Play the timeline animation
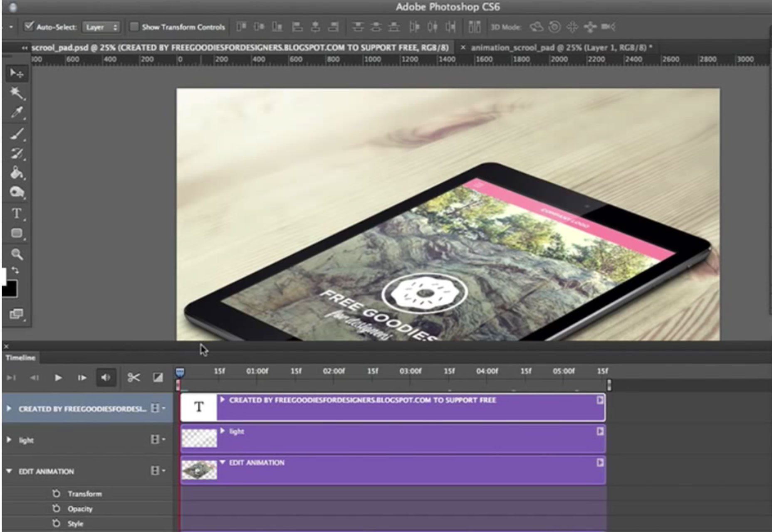The image size is (772, 532). coord(58,377)
